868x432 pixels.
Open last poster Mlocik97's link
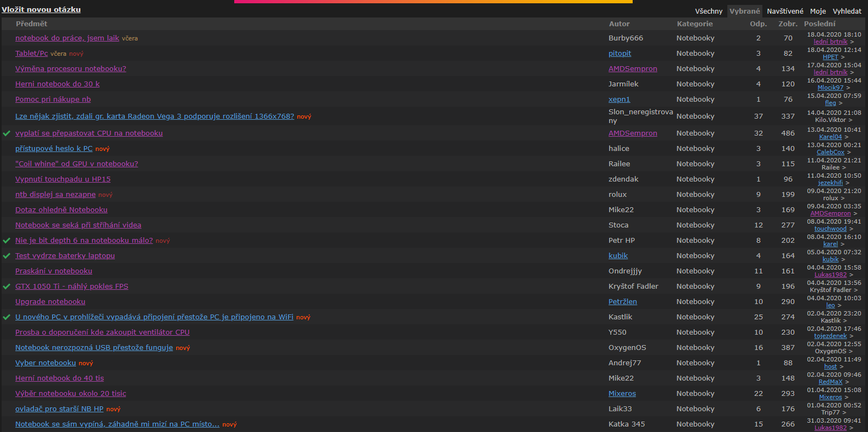click(830, 87)
